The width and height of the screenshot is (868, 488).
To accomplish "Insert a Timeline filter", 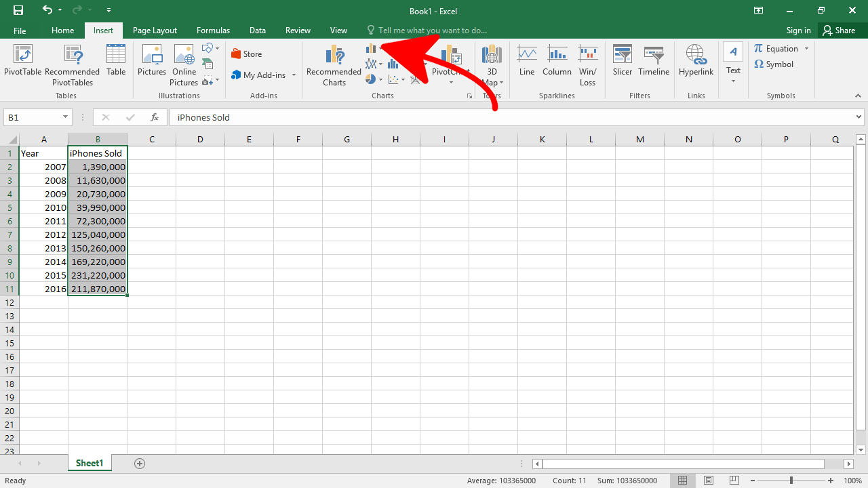I will (x=654, y=60).
